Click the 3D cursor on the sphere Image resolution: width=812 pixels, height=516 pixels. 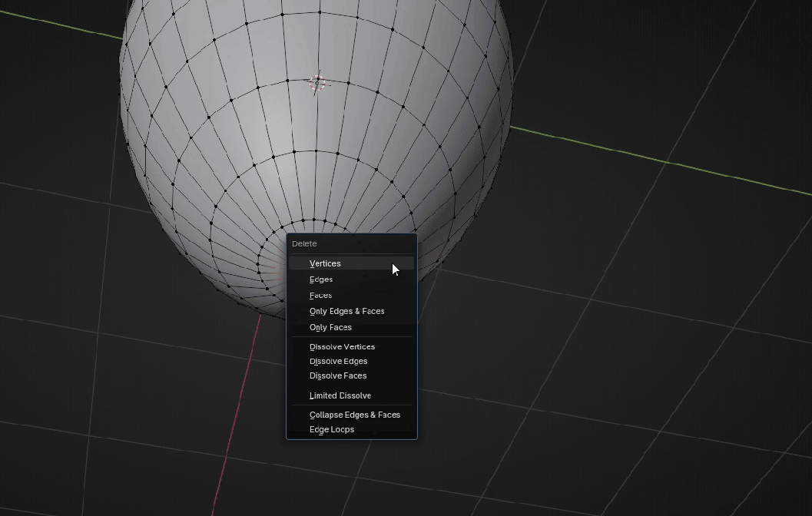[x=317, y=83]
